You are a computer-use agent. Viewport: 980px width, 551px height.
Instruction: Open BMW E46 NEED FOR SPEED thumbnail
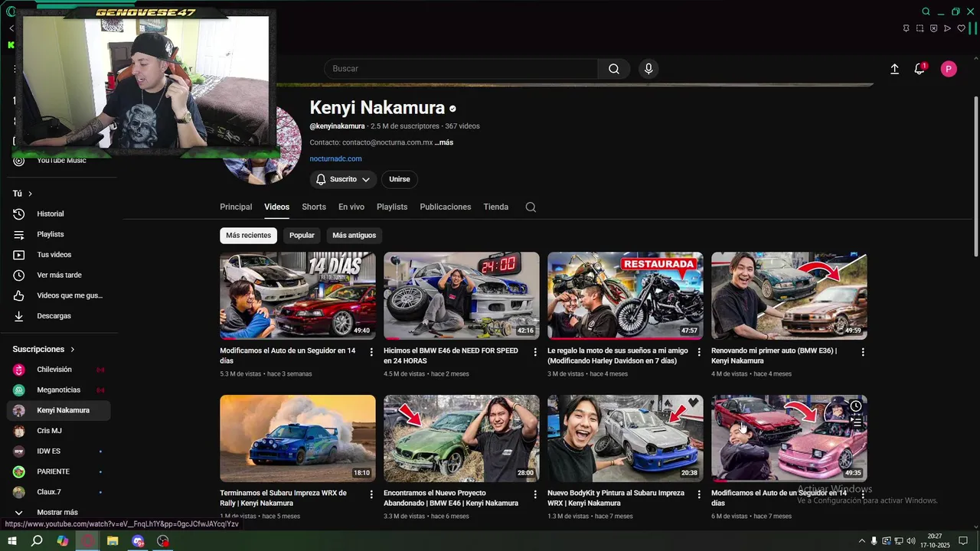tap(462, 295)
